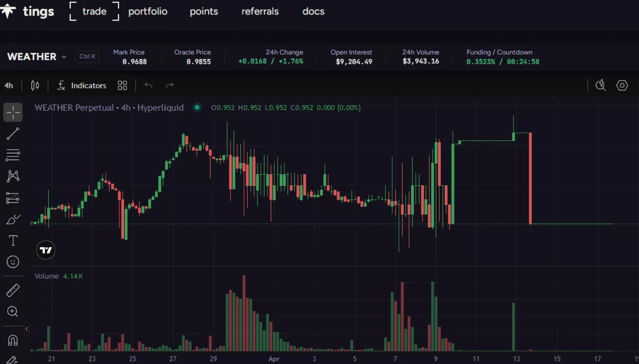Screen dimensions: 639x364
Task: Go to the referrals page
Action: pos(260,11)
